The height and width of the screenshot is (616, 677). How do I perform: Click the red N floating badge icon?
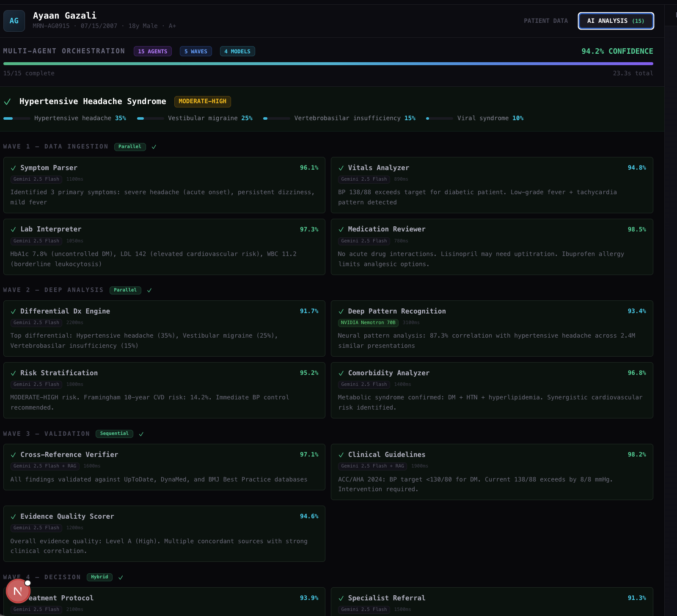click(18, 591)
